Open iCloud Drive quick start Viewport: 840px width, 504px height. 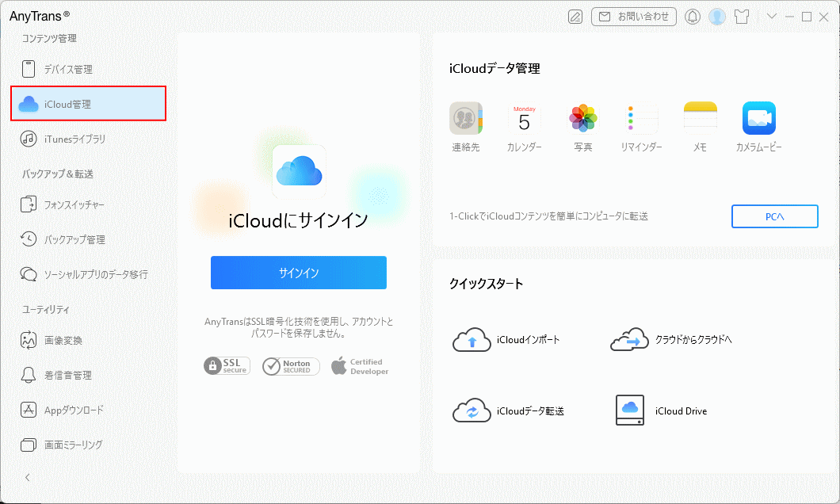point(662,410)
